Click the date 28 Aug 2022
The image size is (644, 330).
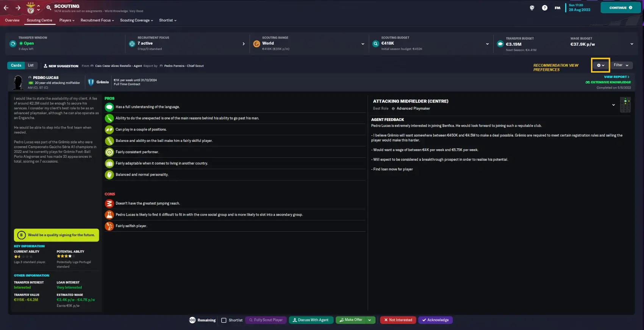pyautogui.click(x=579, y=10)
